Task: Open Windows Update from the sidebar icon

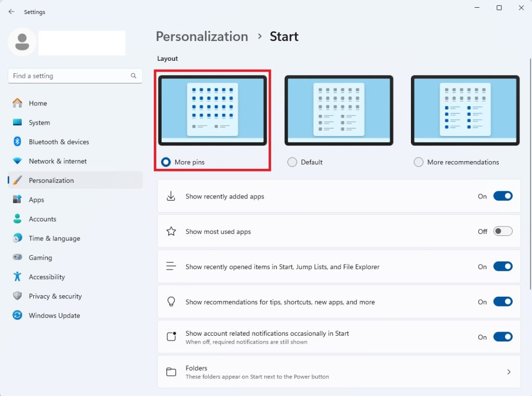Action: coord(17,315)
